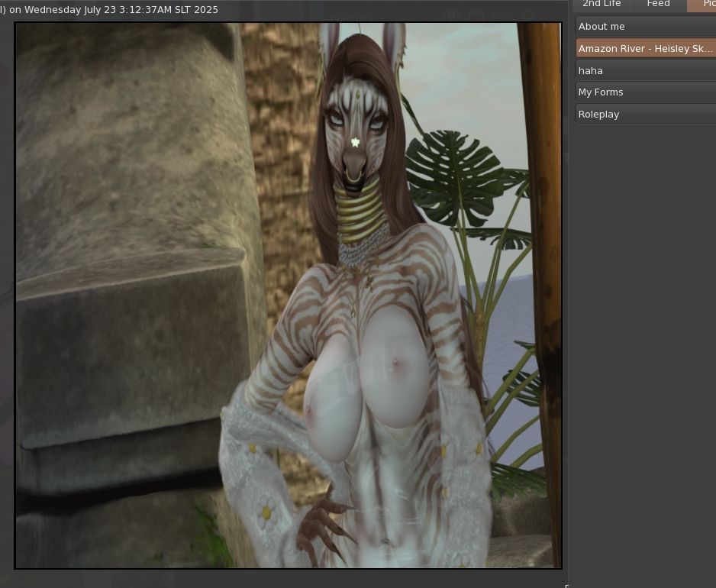Open the My Forms pick
716x588 pixels.
pyautogui.click(x=646, y=92)
